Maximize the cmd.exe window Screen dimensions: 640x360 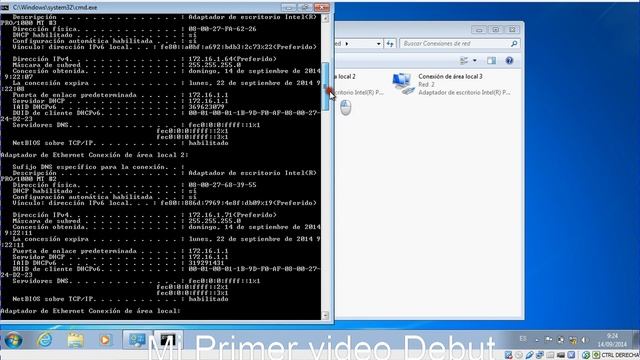(x=305, y=7)
